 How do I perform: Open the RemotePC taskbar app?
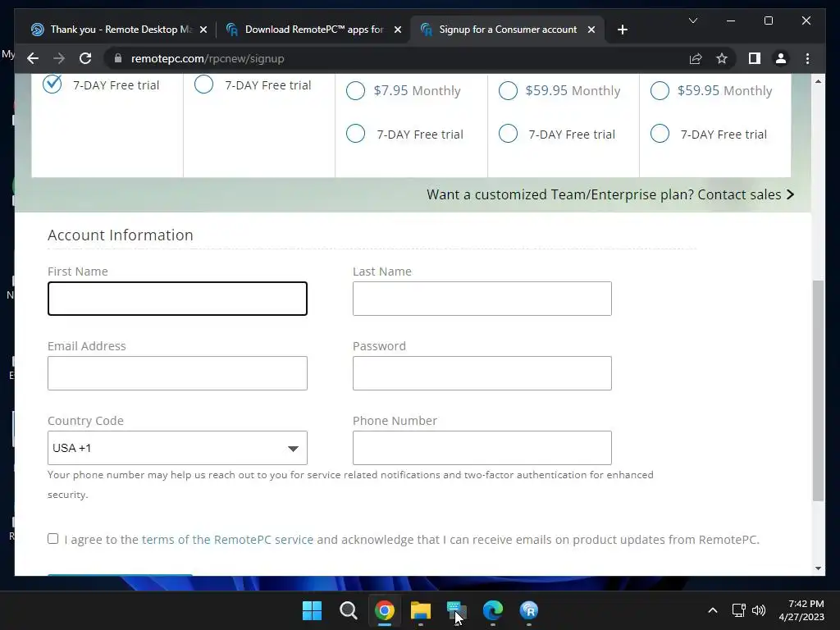pos(529,610)
